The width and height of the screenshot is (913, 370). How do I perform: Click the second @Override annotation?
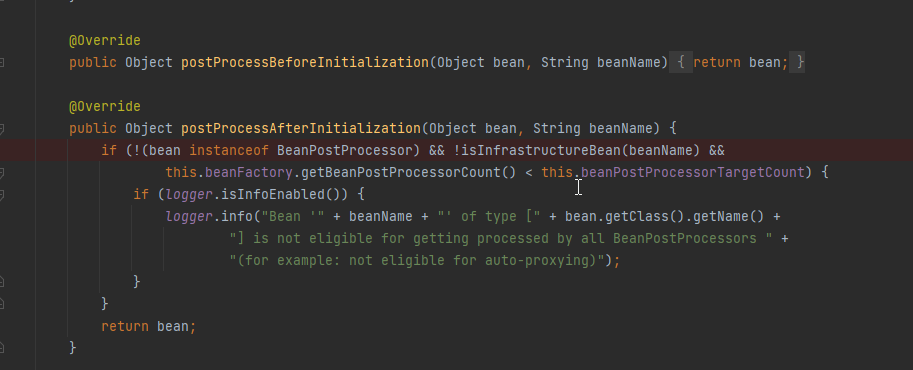tap(105, 106)
